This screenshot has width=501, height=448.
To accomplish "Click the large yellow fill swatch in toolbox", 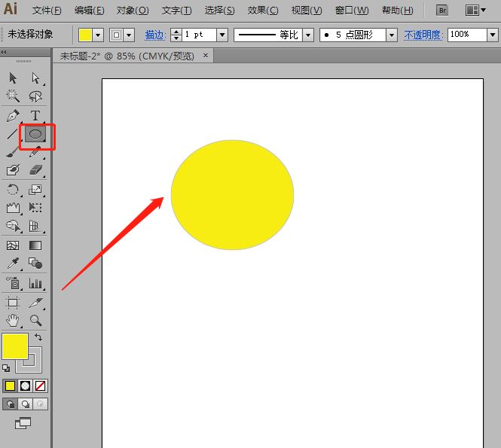I will [15, 346].
